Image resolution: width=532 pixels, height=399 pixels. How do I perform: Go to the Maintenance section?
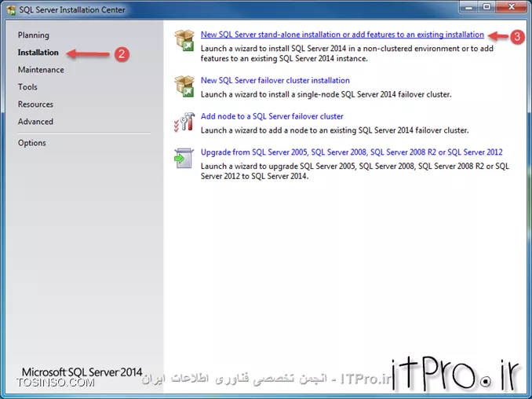coord(41,70)
